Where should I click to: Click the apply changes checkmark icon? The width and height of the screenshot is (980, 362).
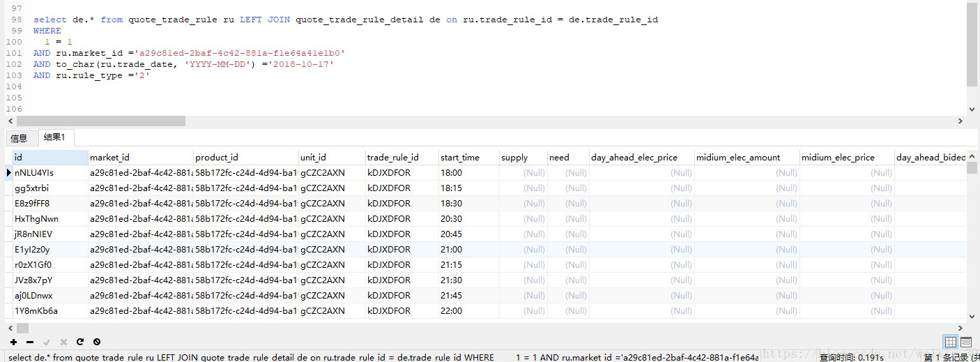click(47, 342)
